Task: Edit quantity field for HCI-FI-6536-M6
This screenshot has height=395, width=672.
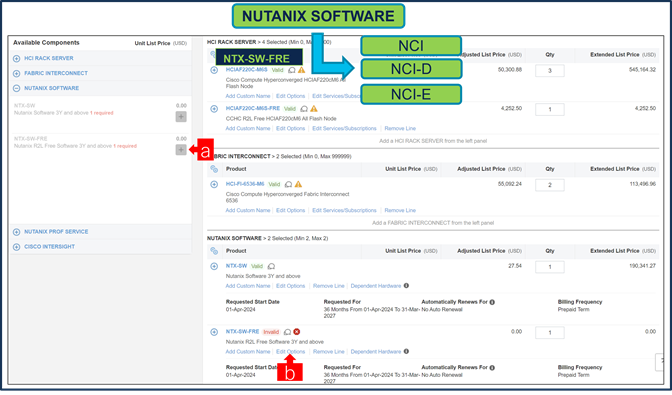Action: (549, 185)
